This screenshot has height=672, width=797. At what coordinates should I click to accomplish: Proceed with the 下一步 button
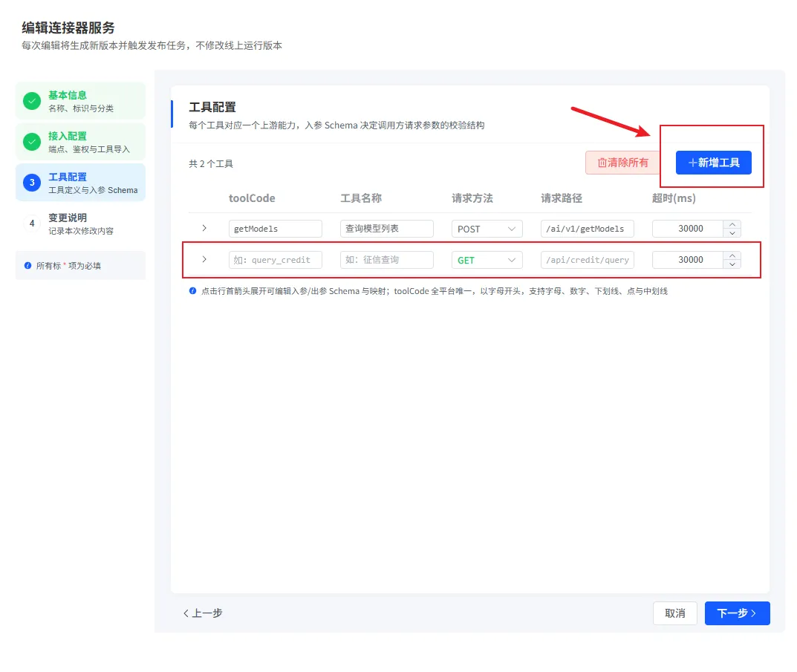[x=737, y=613]
